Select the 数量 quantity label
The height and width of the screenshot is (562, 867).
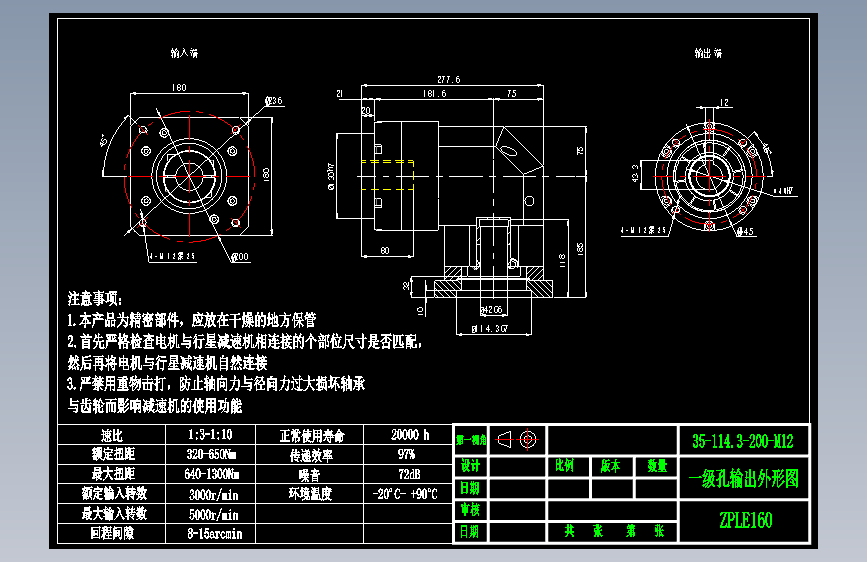pyautogui.click(x=657, y=466)
